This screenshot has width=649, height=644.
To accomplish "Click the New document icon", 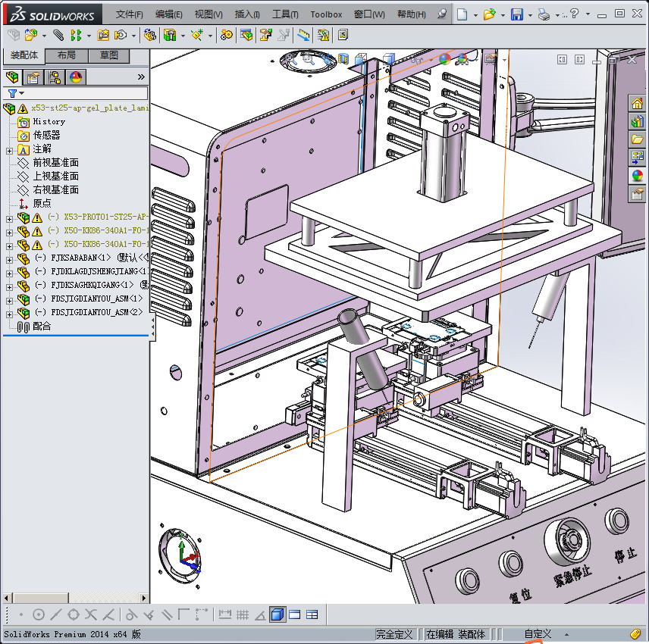I will 462,14.
